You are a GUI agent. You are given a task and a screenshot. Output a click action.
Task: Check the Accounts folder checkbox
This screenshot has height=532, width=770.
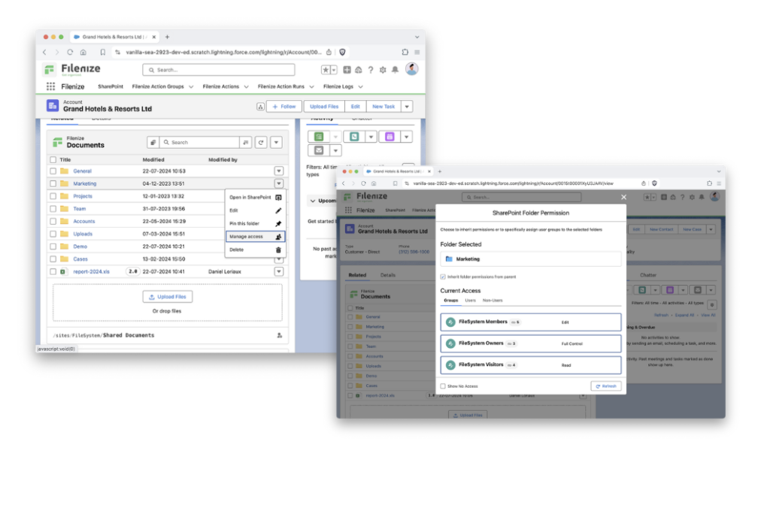point(53,222)
